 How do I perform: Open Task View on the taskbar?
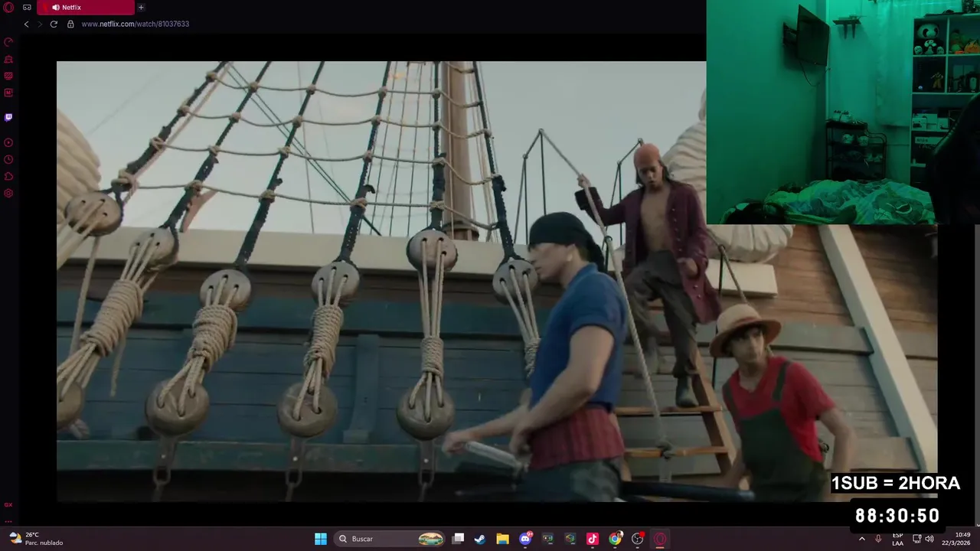coord(458,539)
